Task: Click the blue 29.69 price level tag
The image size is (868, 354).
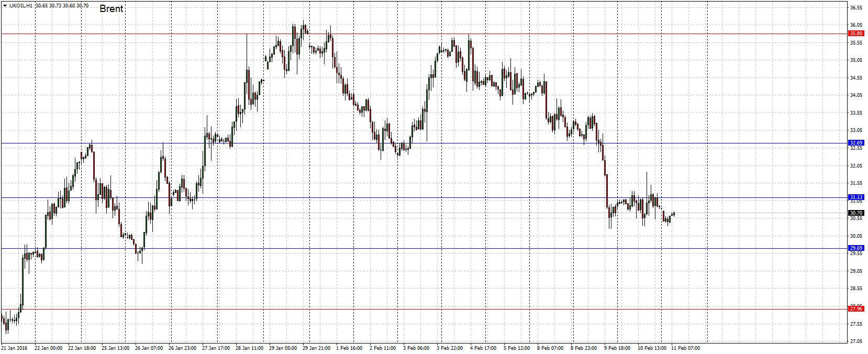Action: [x=856, y=248]
